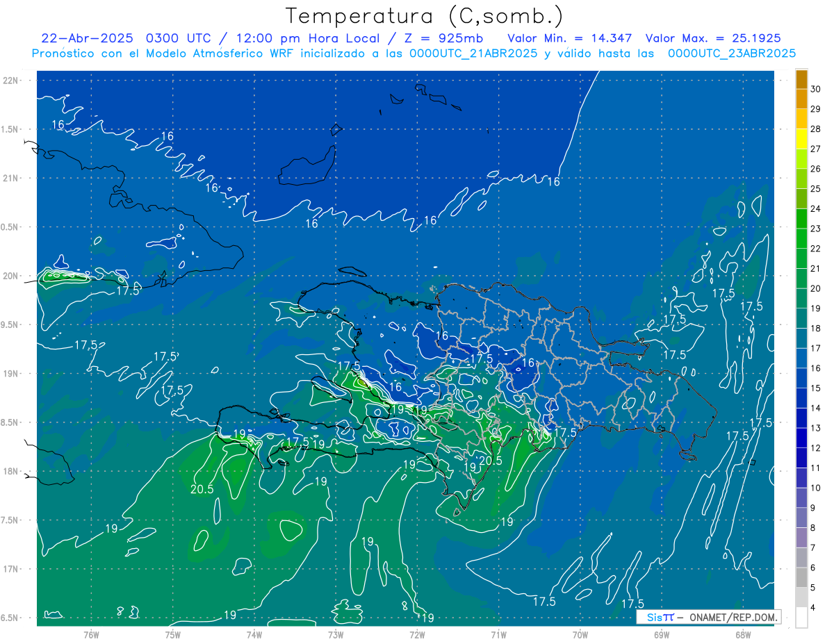
Task: Click the '74W' longitude label
Action: pyautogui.click(x=254, y=635)
